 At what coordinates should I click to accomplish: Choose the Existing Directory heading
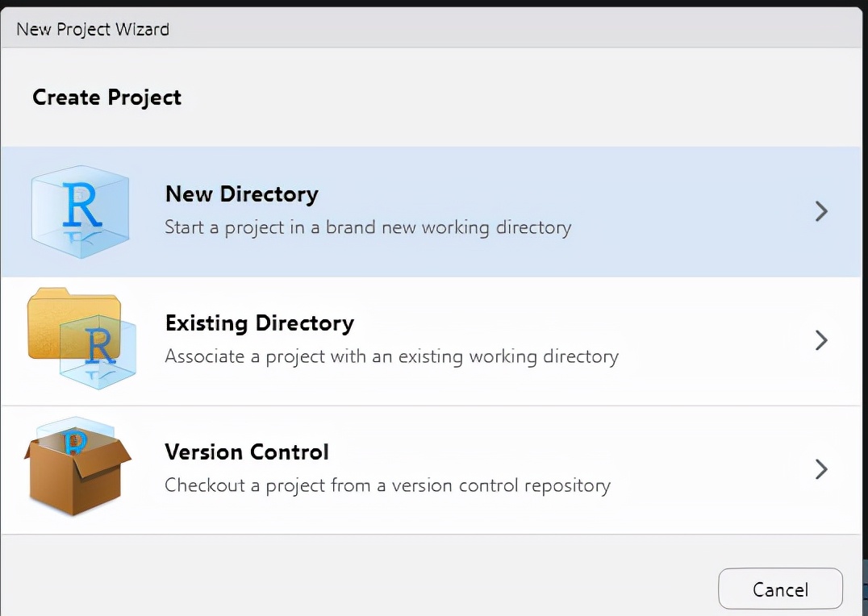coord(259,323)
